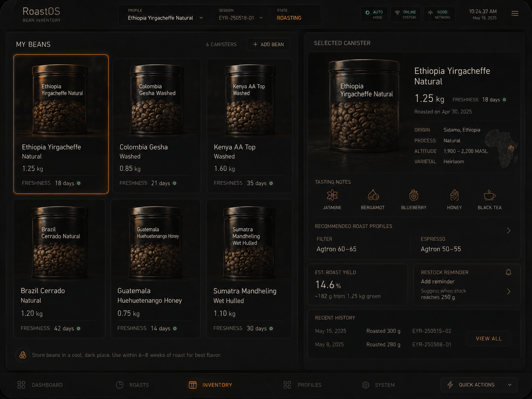Expand the Quick Actions dropdown chevron
Viewport: 532px width, 399px height.
(510, 385)
